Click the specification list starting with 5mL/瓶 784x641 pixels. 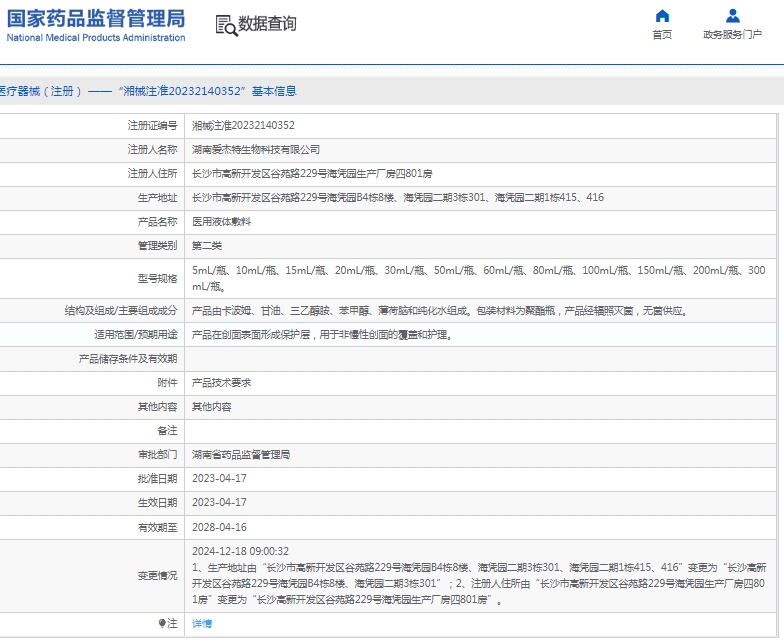(x=478, y=278)
